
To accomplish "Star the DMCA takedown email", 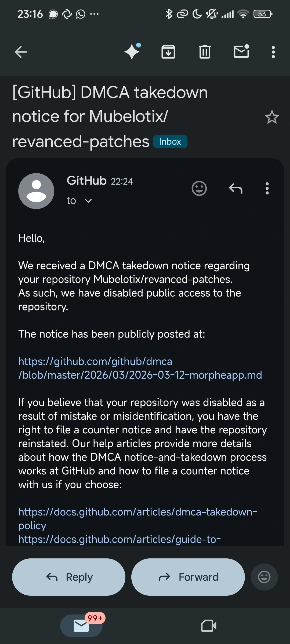I will pos(272,117).
